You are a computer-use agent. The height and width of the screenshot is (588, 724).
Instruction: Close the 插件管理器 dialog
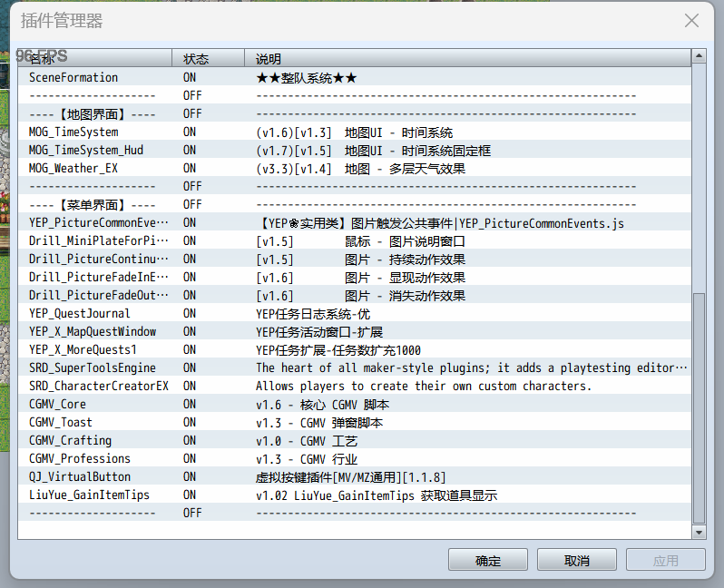pyautogui.click(x=691, y=20)
